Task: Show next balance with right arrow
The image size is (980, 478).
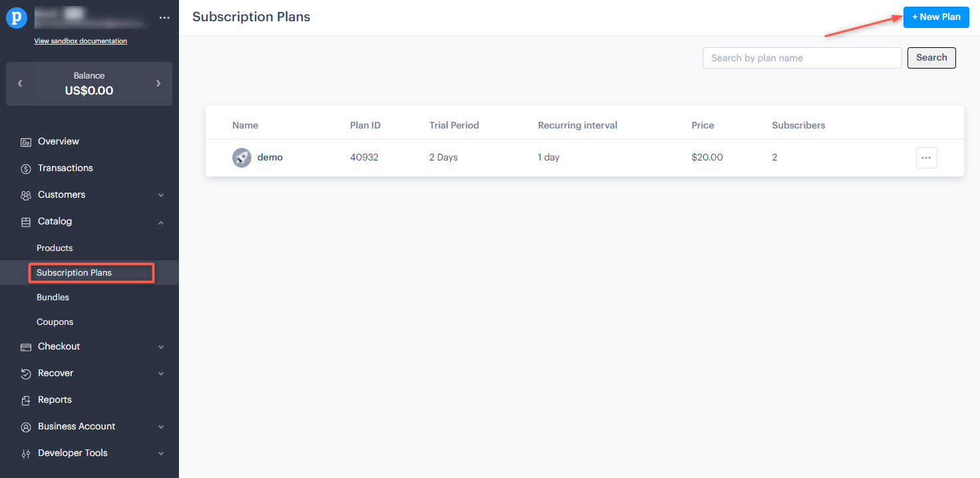Action: tap(158, 83)
